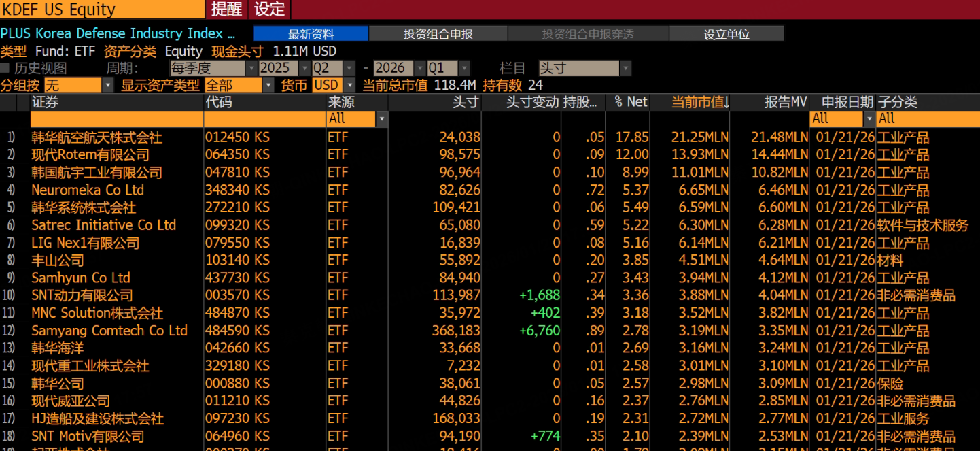Viewport: 980px width, 451px height.
Task: Click the 保险 subcategory cell
Action: [x=890, y=384]
